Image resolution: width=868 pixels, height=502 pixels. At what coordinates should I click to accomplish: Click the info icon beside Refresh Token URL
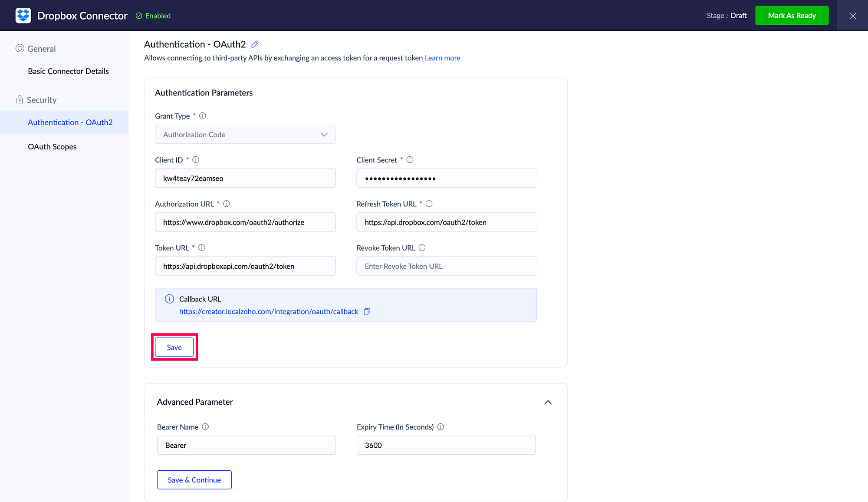coord(429,204)
